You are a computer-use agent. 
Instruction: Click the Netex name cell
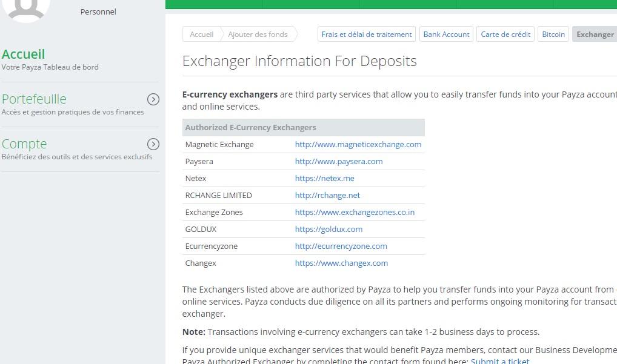[x=196, y=179]
